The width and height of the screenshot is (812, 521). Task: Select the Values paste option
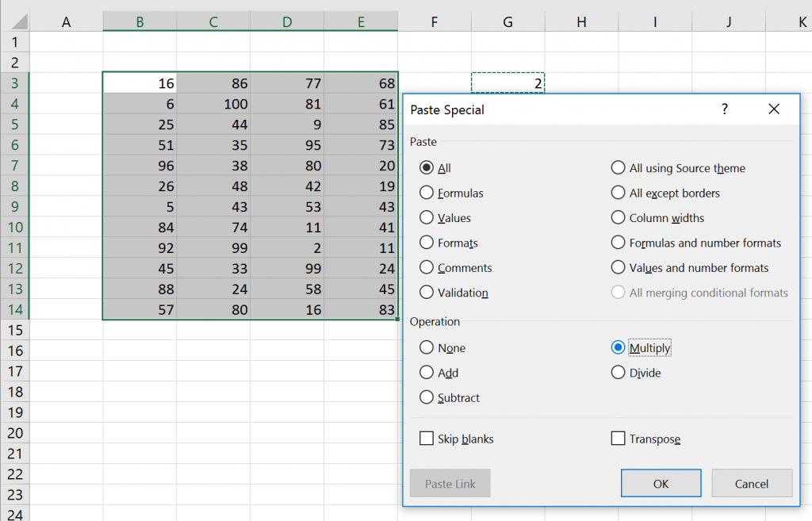coord(427,218)
